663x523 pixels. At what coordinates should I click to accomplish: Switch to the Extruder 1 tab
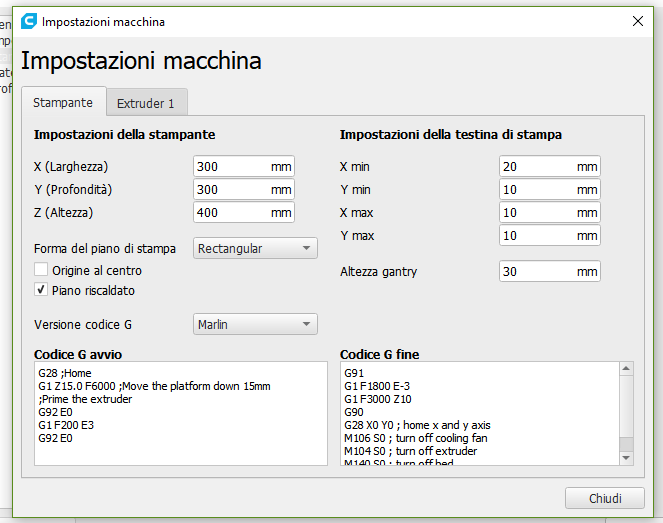(146, 103)
